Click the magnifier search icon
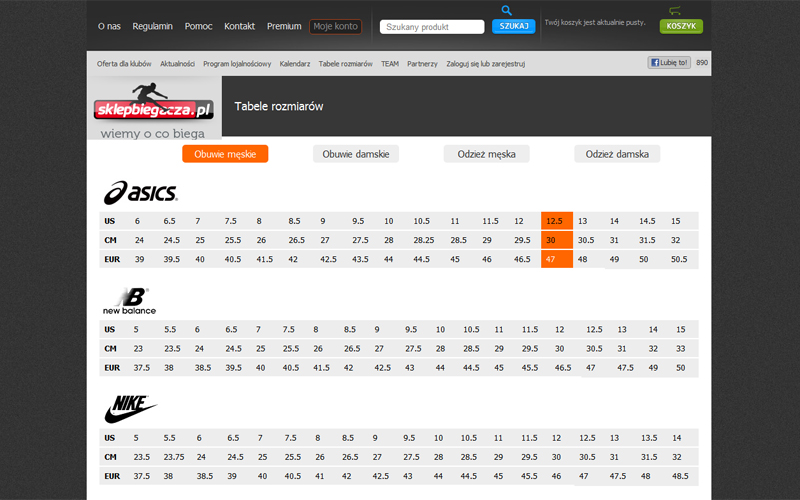The width and height of the screenshot is (800, 500). (x=506, y=10)
